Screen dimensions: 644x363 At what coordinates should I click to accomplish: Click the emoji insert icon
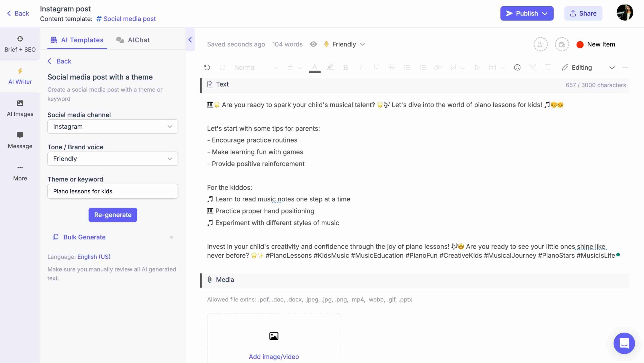pos(517,67)
